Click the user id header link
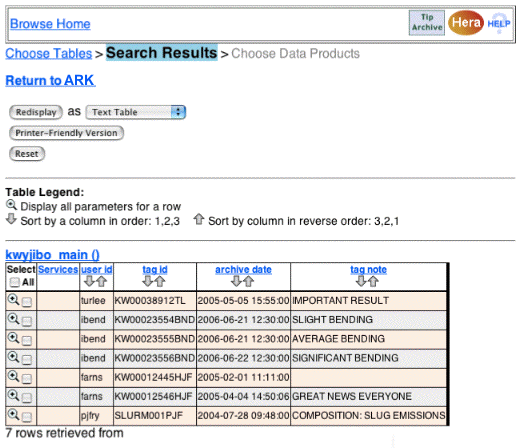The height and width of the screenshot is (448, 520). [97, 269]
